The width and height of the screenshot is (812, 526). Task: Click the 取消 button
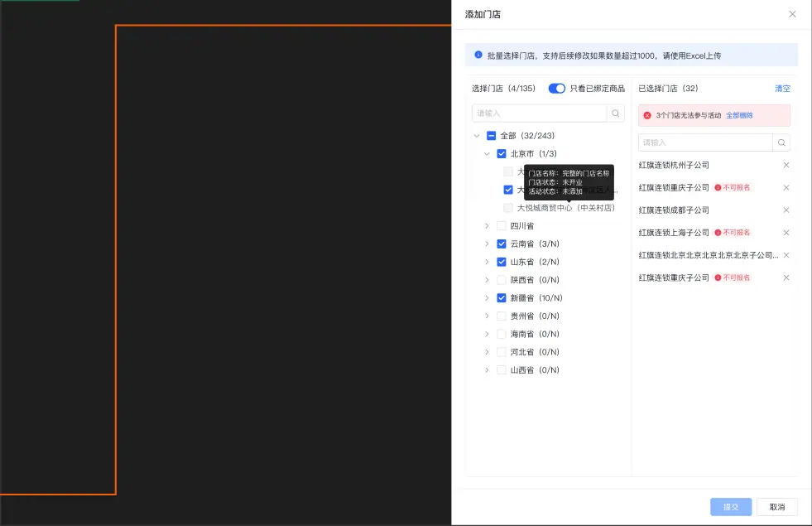[776, 507]
